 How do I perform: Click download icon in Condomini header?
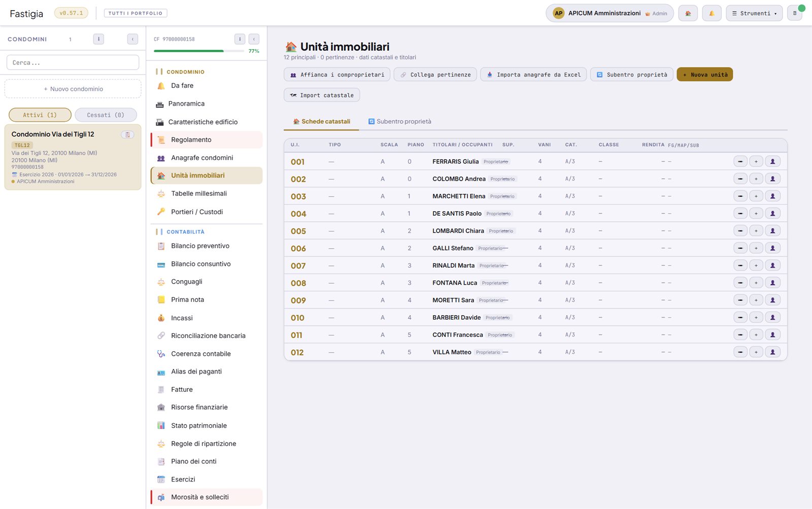98,39
